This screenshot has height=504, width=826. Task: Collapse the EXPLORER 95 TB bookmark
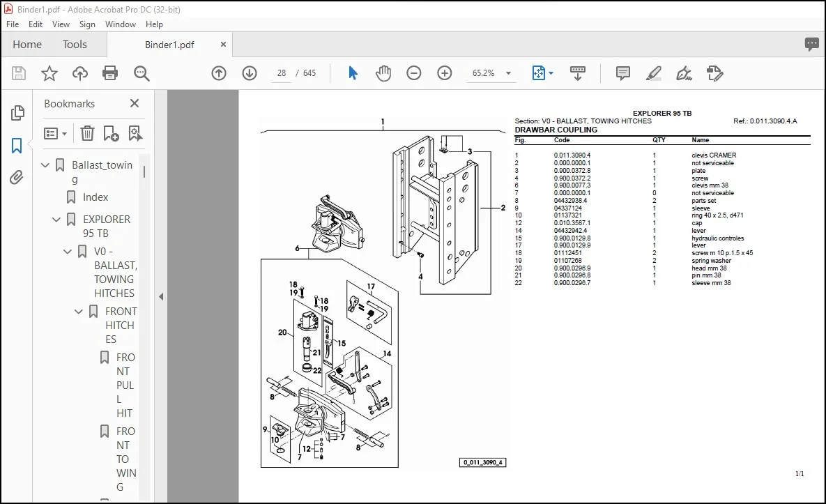(56, 220)
